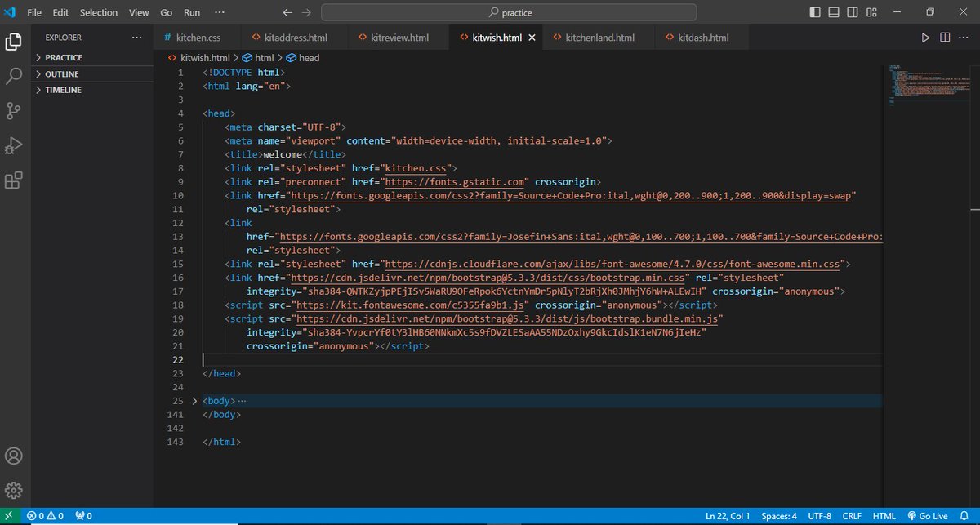This screenshot has height=525, width=980.
Task: Show errors and warnings in status bar
Action: 45,516
